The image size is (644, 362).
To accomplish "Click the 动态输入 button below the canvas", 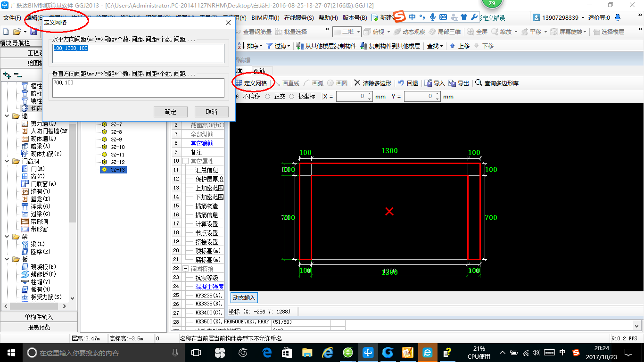I will (244, 297).
